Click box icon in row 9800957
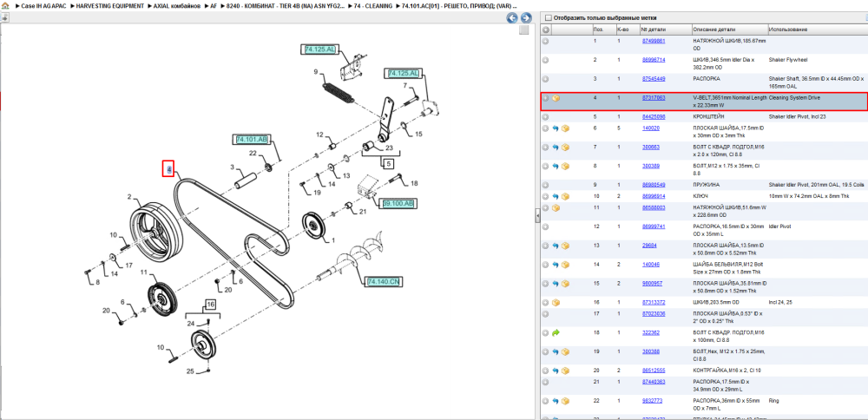The width and height of the screenshot is (868, 420). pos(565,283)
